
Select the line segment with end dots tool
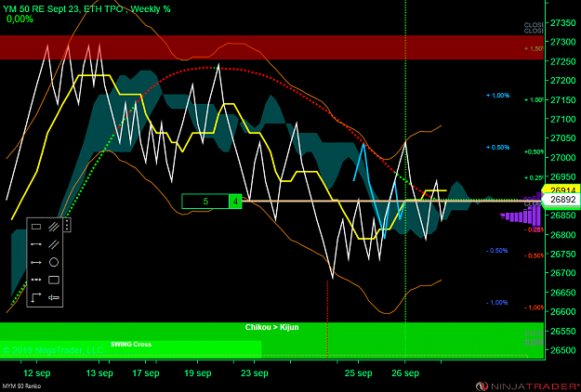(36, 244)
